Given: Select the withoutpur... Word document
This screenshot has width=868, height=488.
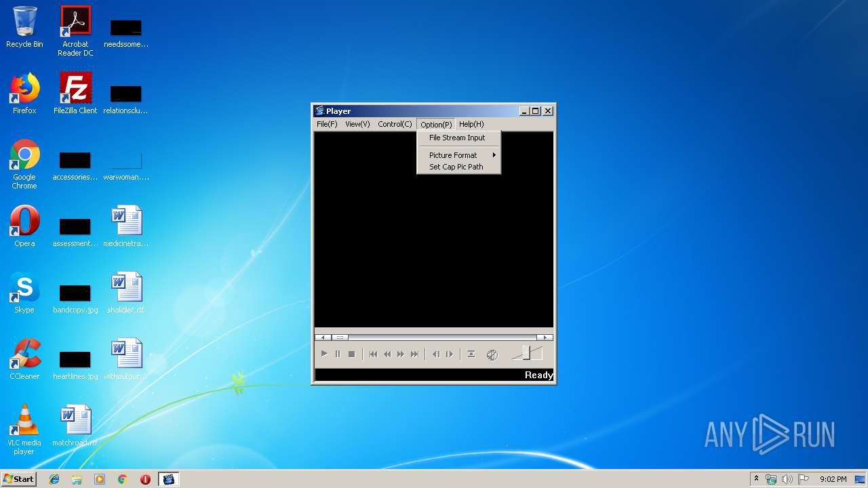Looking at the screenshot, I should coord(126,359).
